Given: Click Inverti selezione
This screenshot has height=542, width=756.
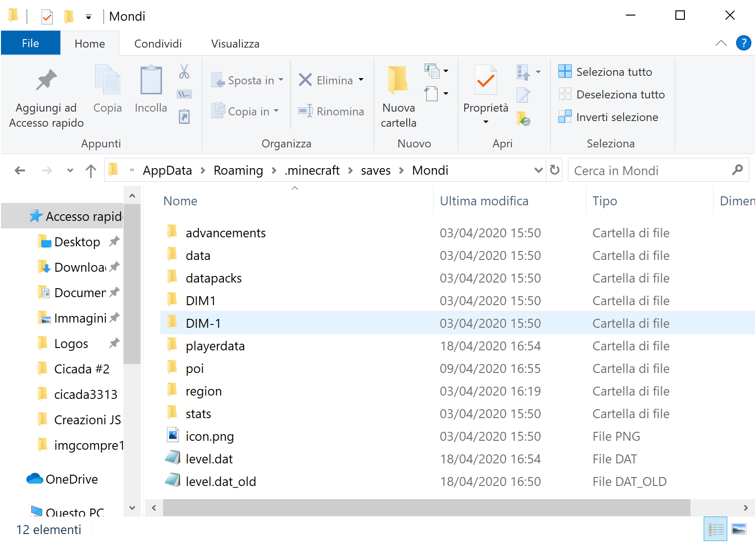Looking at the screenshot, I should (x=608, y=117).
